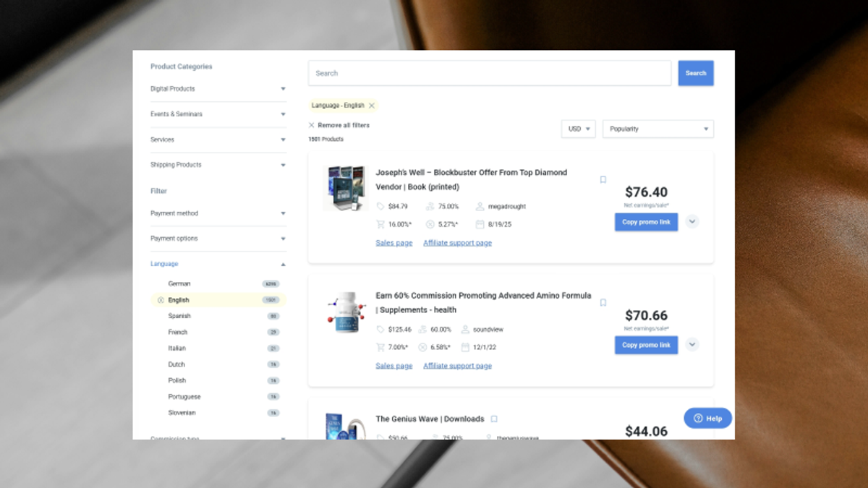Open The Genius Wave | Downloads title
Viewport: 868px width, 488px height.
click(430, 419)
